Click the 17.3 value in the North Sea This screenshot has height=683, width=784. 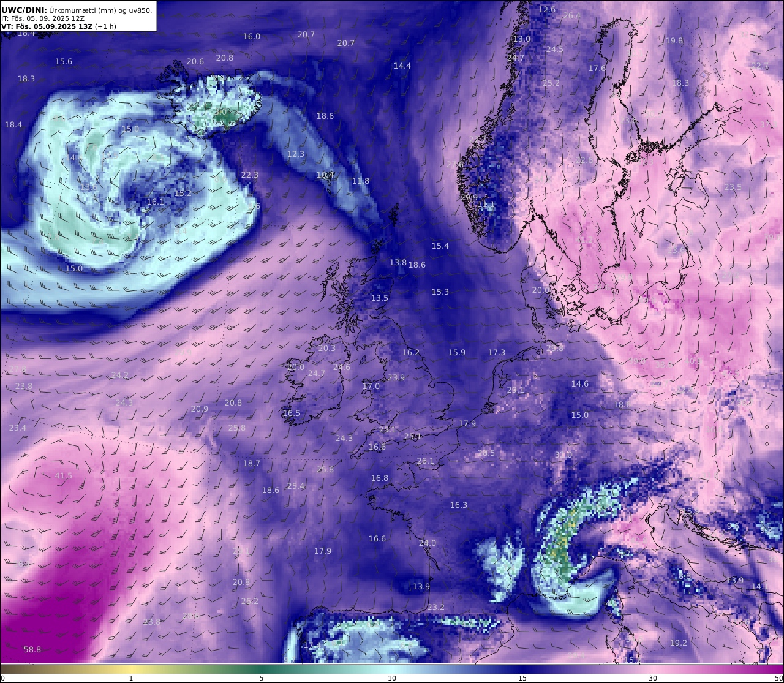(x=497, y=352)
